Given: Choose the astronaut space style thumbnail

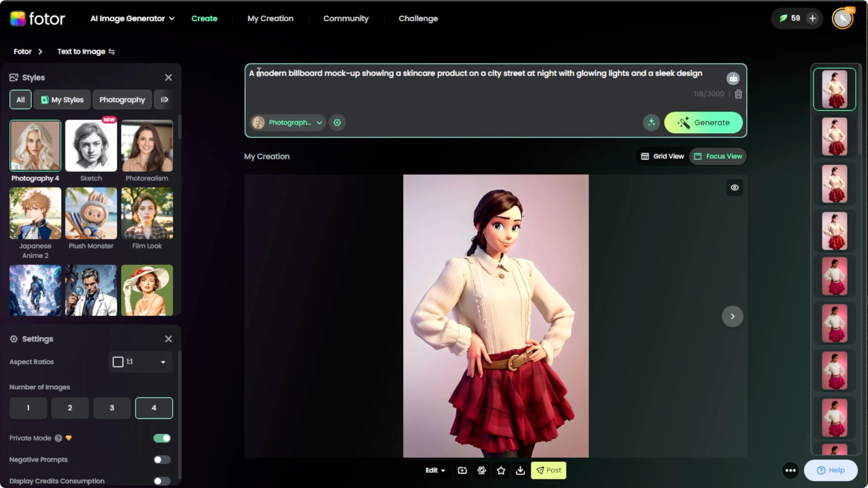Looking at the screenshot, I should tap(35, 290).
